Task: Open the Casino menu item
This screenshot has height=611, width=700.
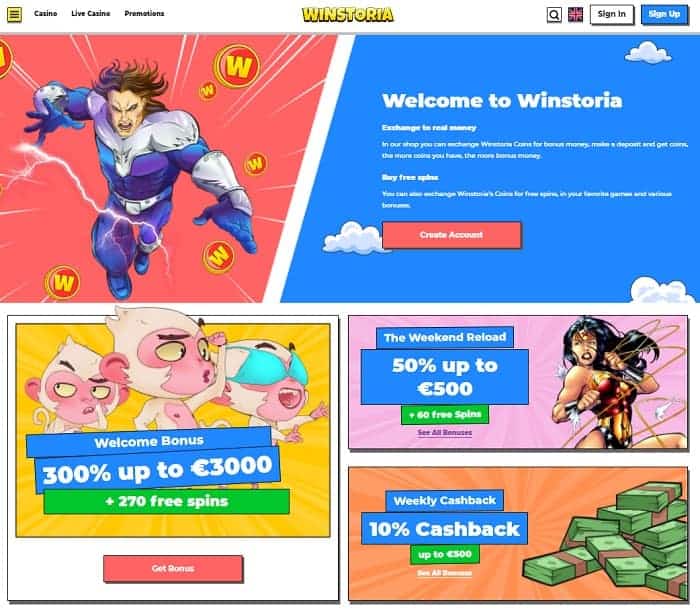Action: (46, 13)
